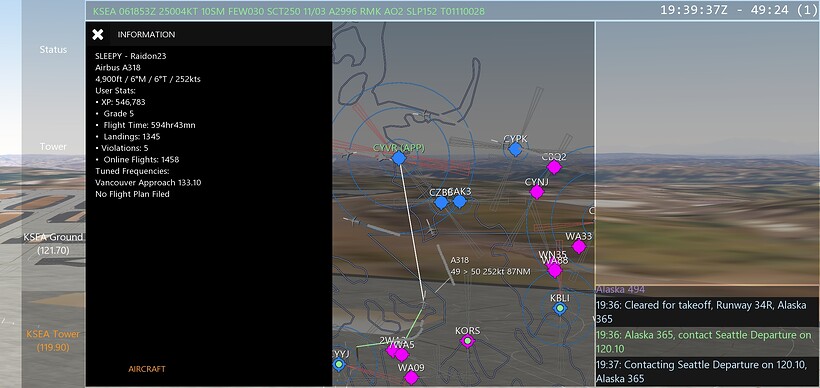Select the KBLI airport marker

(x=560, y=309)
